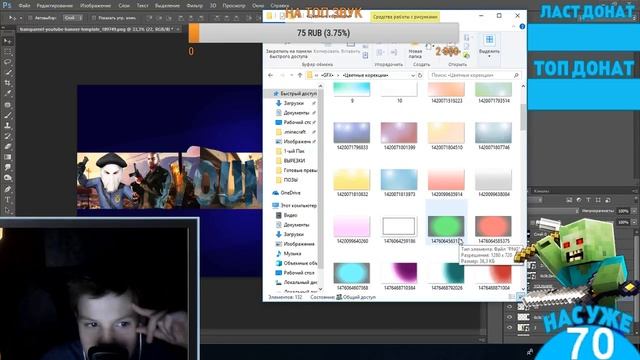Go back in Explorer navigation
This screenshot has height=360, width=640.
(270, 75)
